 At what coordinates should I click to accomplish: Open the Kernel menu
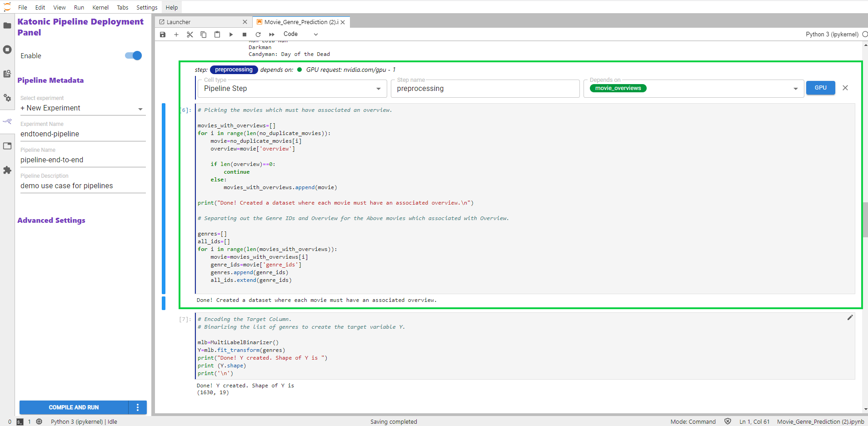coord(100,7)
